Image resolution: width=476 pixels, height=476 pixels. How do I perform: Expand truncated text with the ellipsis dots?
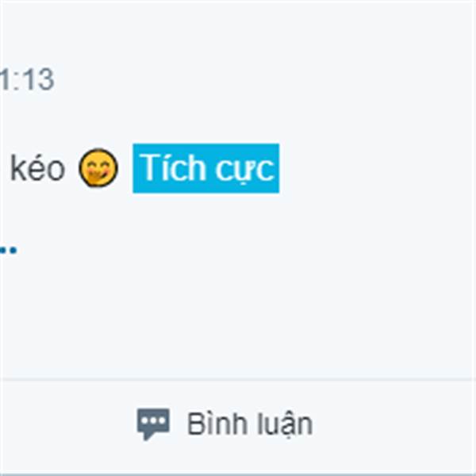coord(8,251)
